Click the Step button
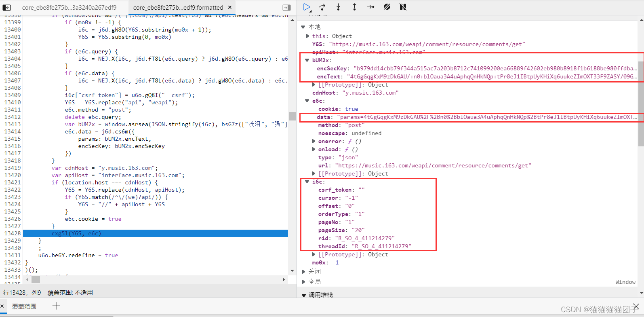The image size is (644, 317). coord(370,7)
